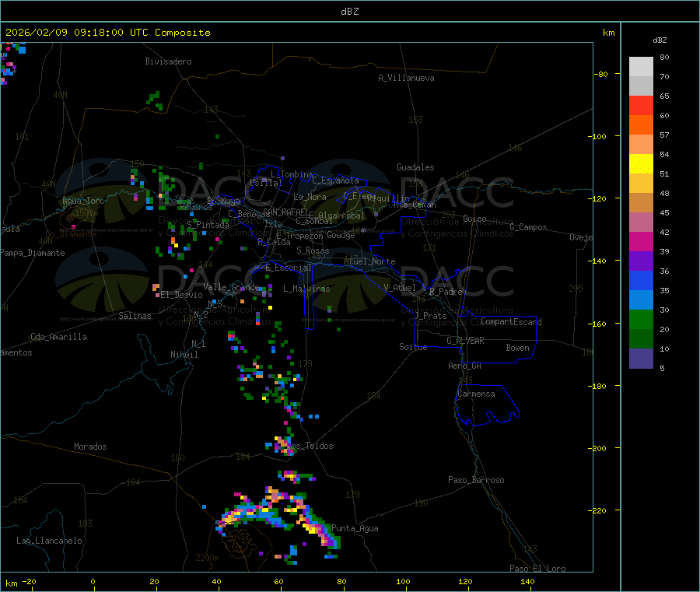
Task: Click the El_Desvio label
Action: pyautogui.click(x=182, y=295)
